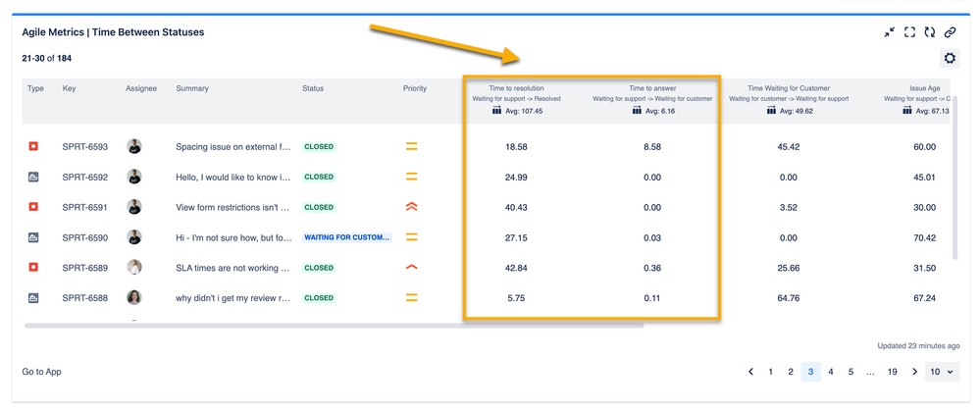Click Time to answer value 0.36
Image resolution: width=980 pixels, height=411 pixels.
pyautogui.click(x=652, y=268)
